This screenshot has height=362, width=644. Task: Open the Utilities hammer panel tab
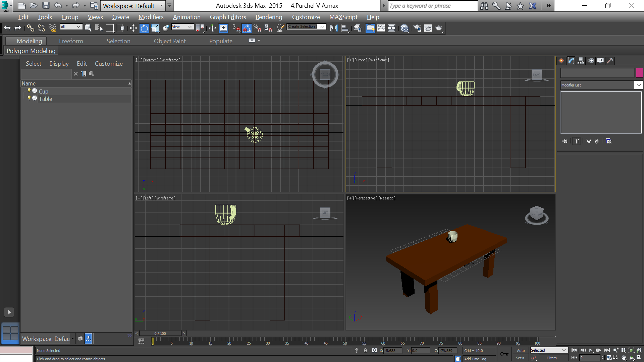[610, 61]
